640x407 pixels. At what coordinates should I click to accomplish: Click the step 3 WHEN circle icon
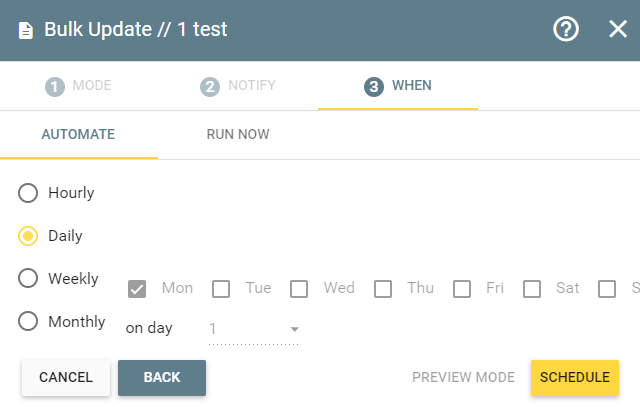coord(374,87)
